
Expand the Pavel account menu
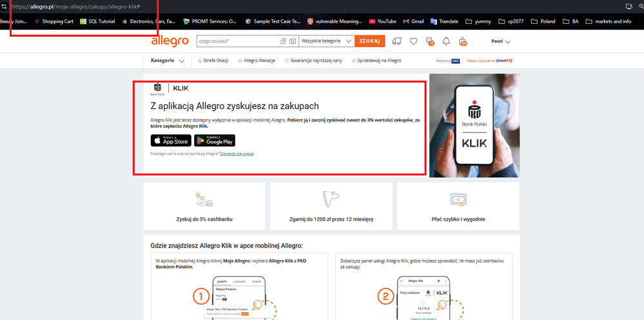[x=501, y=41]
